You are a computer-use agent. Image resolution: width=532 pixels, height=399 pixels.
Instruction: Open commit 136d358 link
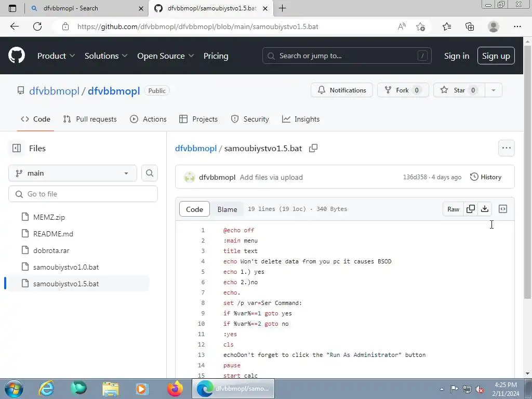(415, 177)
